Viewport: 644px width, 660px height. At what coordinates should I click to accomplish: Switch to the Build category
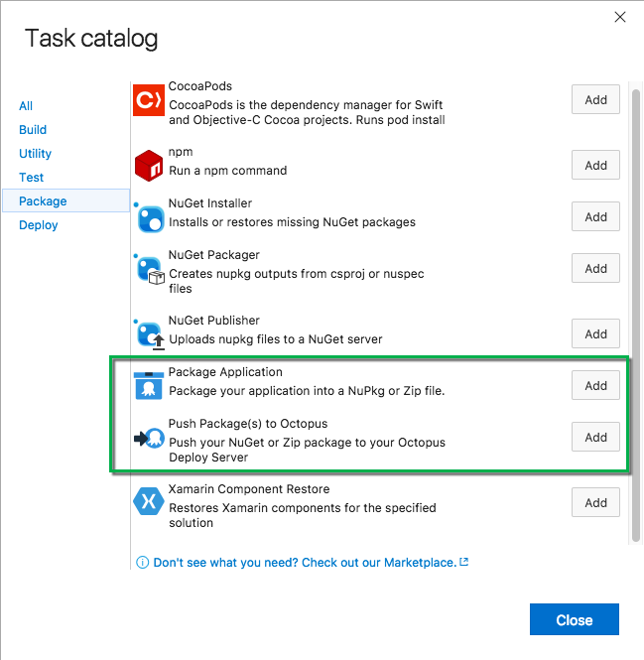[33, 130]
